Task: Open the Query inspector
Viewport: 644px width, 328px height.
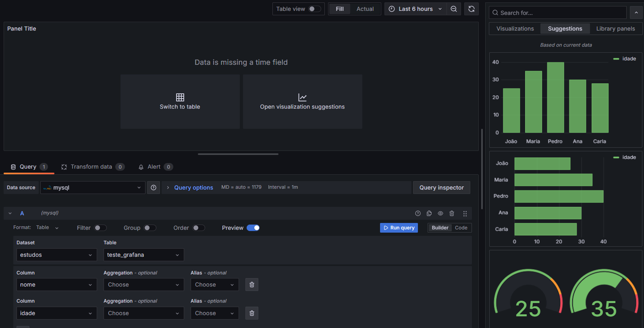Action: [x=442, y=188]
